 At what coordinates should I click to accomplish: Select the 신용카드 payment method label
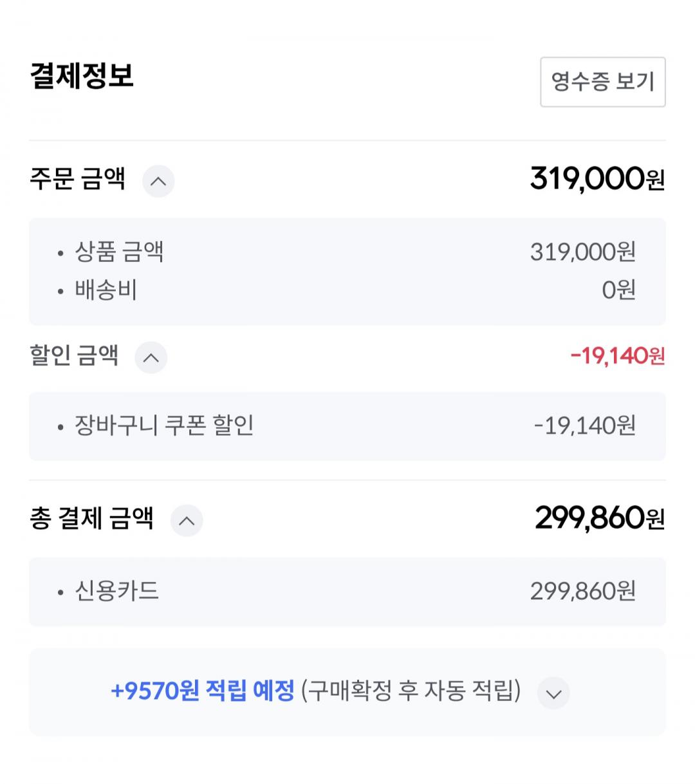click(x=116, y=591)
